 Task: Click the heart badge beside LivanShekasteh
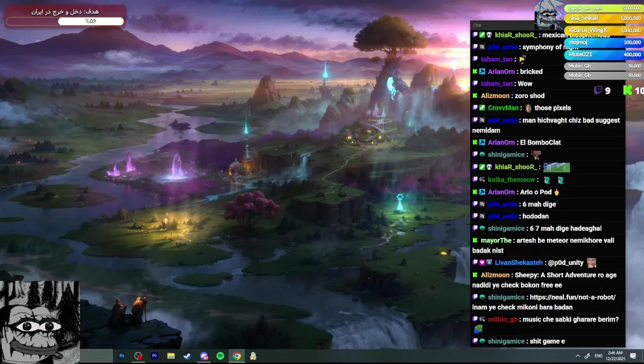[x=482, y=262]
